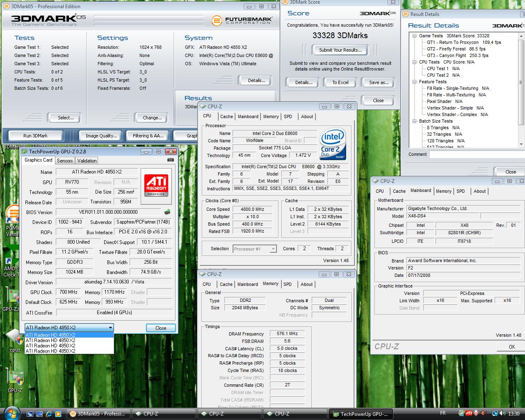Click Close in the 3DMark Score window
This screenshot has height=420, width=525.
378,100
